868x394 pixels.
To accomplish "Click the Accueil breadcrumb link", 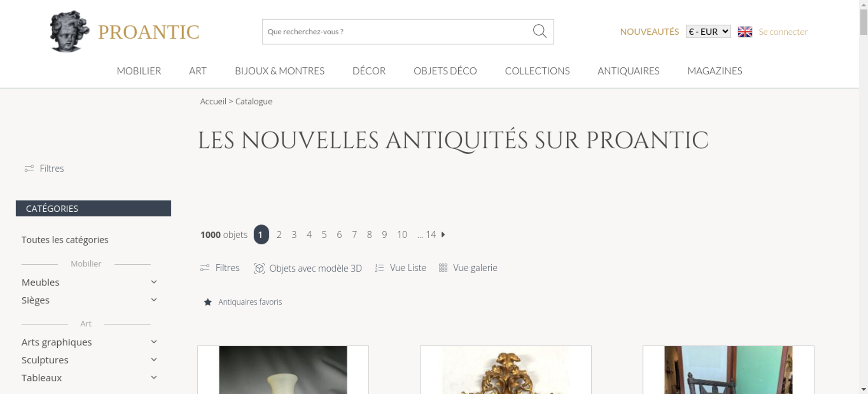I will click(x=213, y=101).
